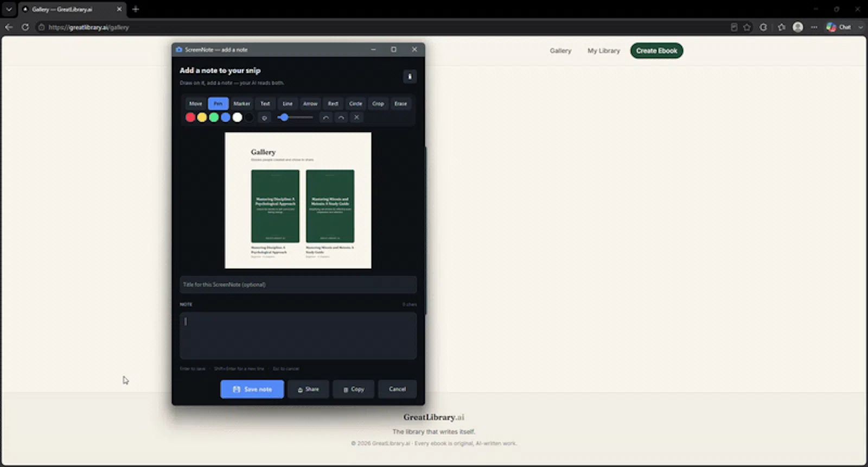Open the favorites list icon
868x467 pixels.
(781, 27)
